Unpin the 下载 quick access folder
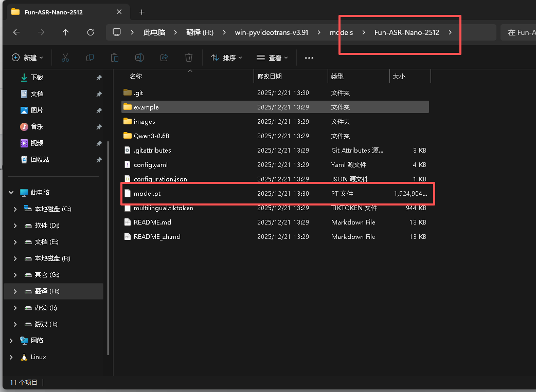The width and height of the screenshot is (536, 392). 99,78
